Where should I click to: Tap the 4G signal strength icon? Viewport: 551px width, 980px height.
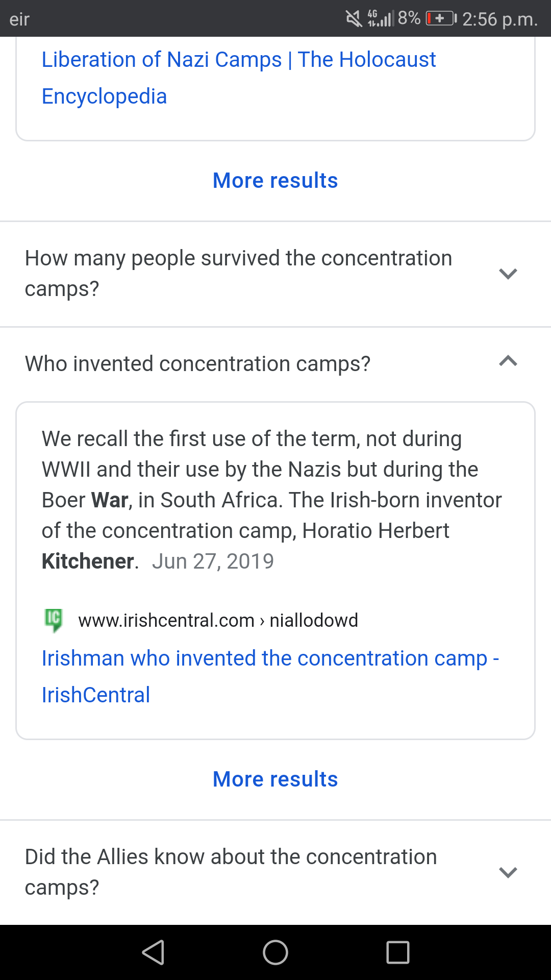click(380, 19)
